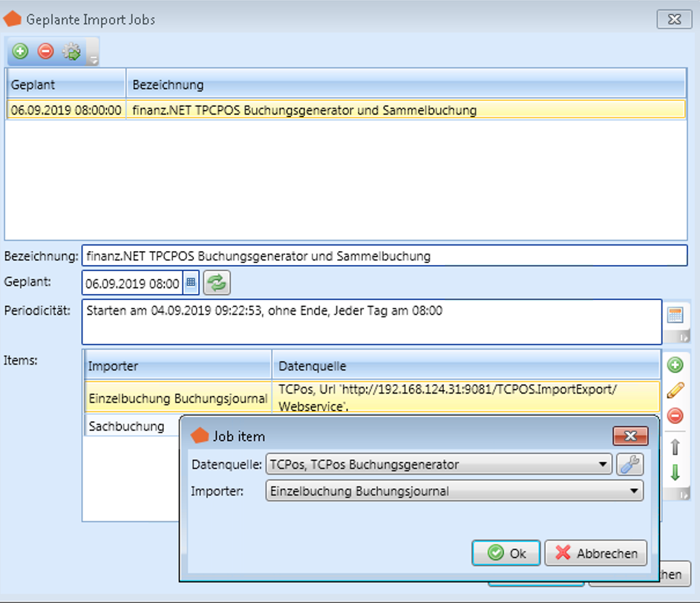Open calendar picker in Geplant date field
This screenshot has height=603, width=700.
191,283
